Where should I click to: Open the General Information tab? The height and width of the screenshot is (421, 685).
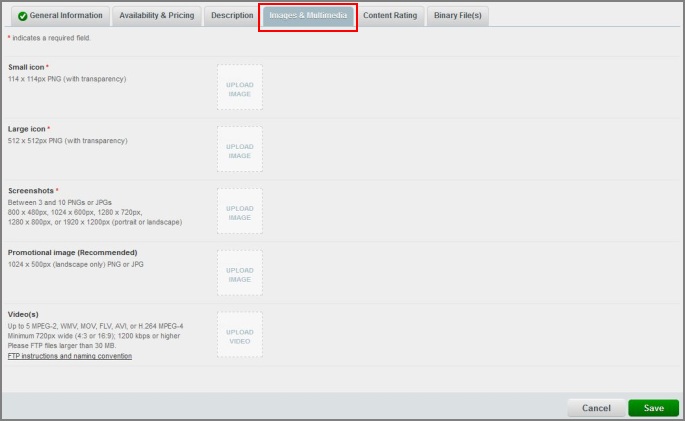click(x=59, y=16)
